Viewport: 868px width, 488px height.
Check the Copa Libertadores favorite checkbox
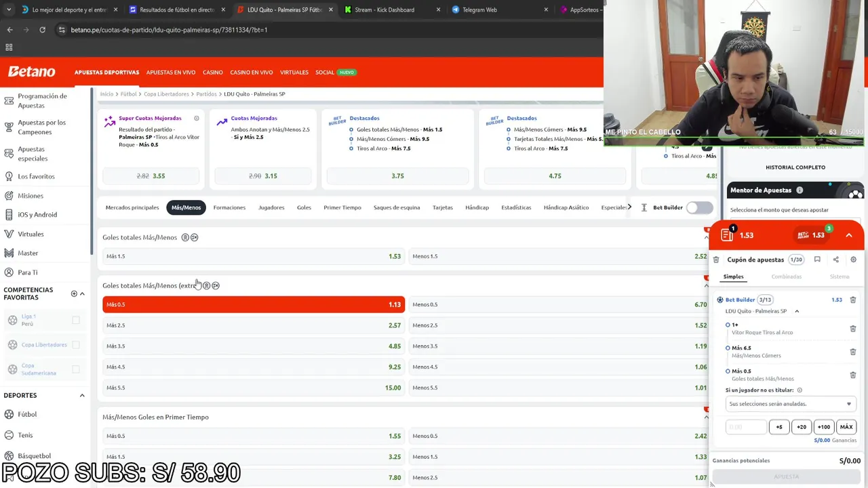[x=76, y=344]
